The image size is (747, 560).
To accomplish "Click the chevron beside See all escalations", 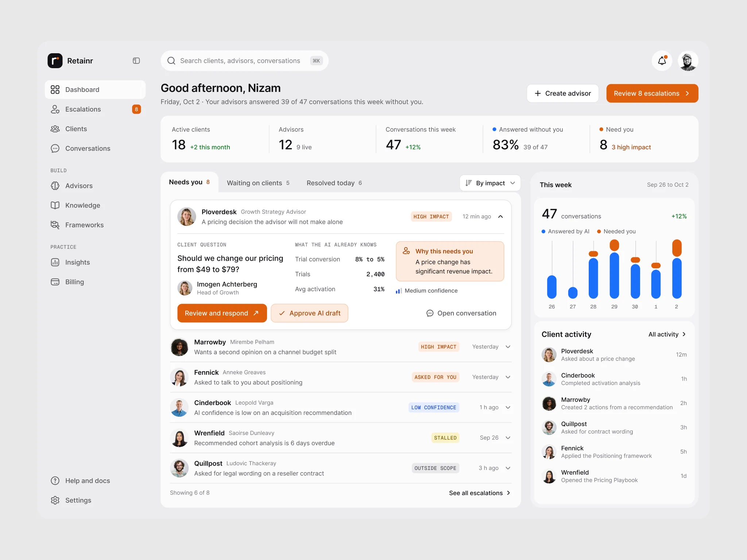I will tap(508, 493).
